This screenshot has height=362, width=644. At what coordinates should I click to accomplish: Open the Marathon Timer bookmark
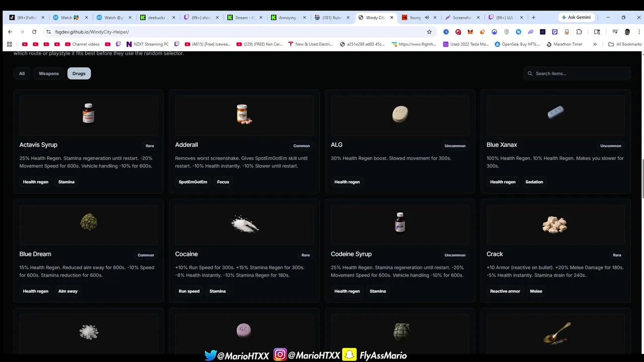click(x=564, y=44)
